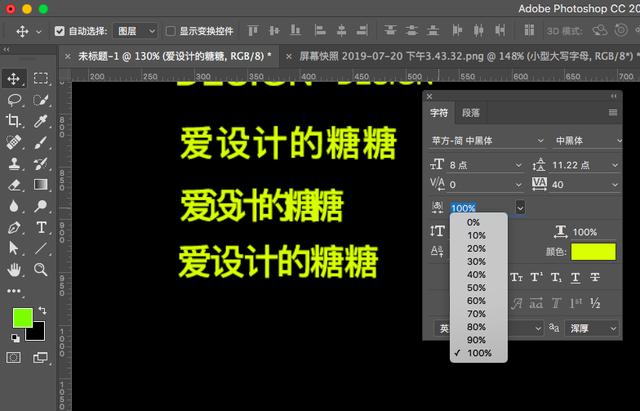
Task: Swap foreground and background colors
Action: coord(42,311)
